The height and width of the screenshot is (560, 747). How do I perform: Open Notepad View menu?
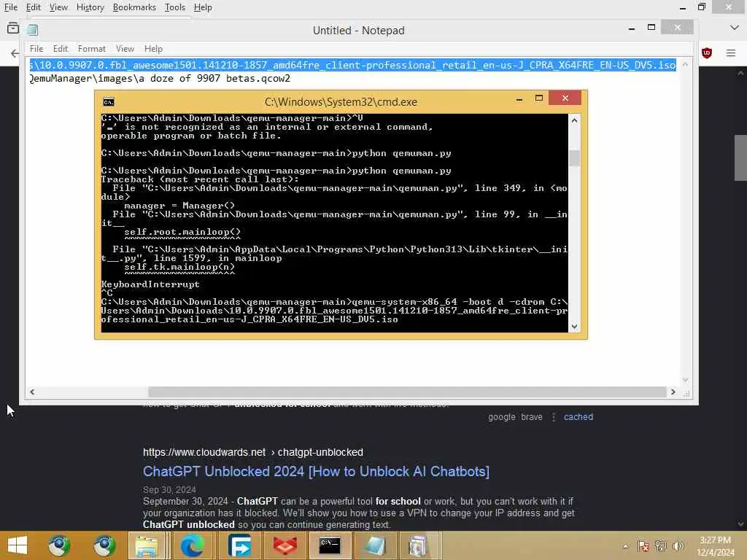coord(125,49)
